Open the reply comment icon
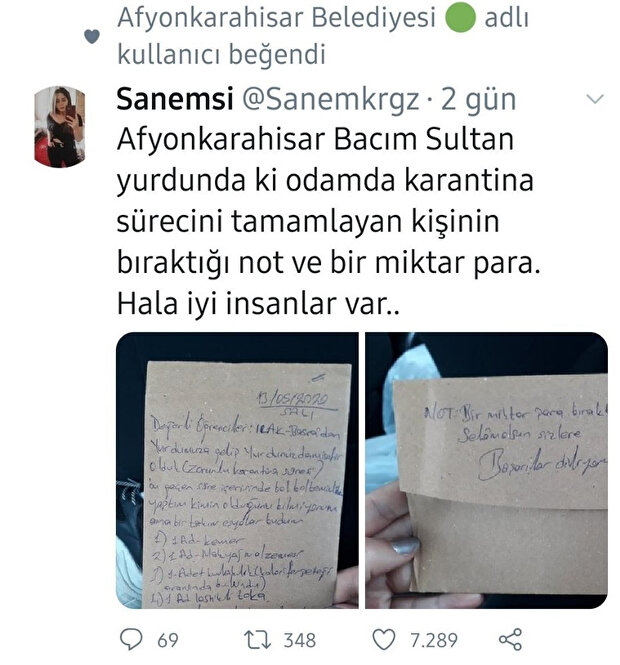620x665 pixels. point(131,639)
